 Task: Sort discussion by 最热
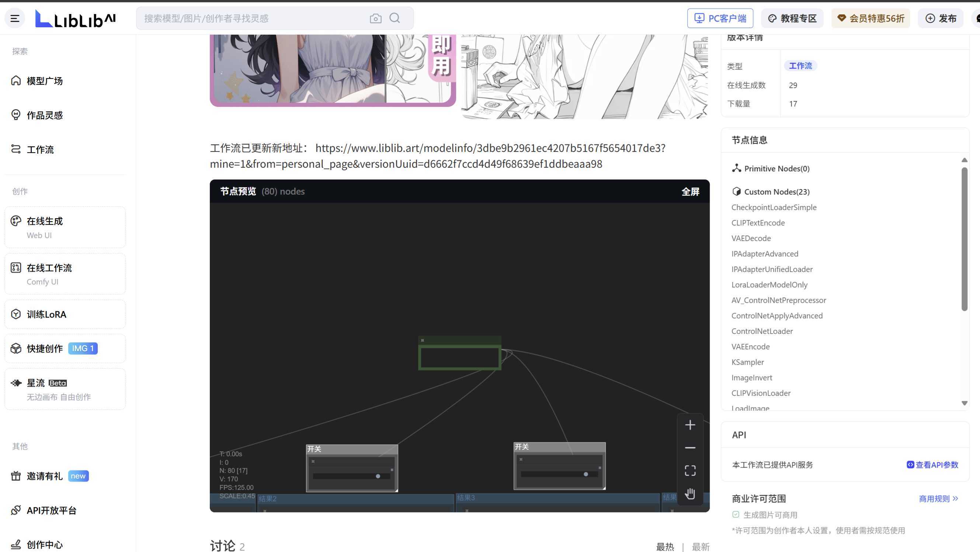(x=665, y=547)
